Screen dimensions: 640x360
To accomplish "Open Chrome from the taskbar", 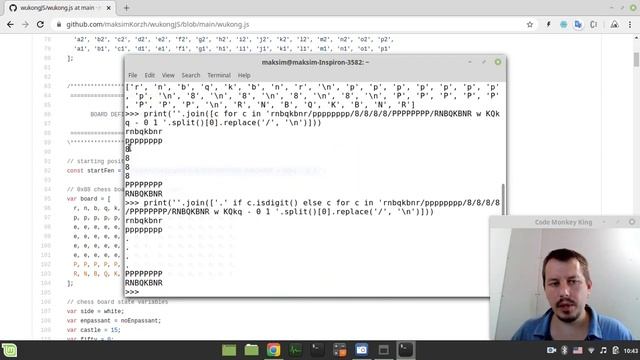I will pos(273,350).
